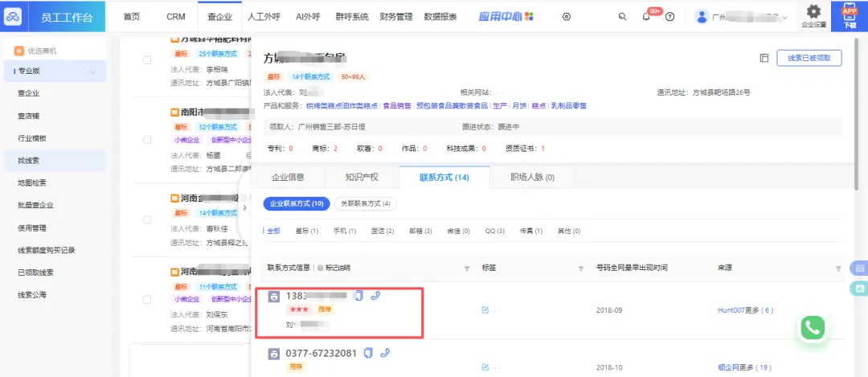The height and width of the screenshot is (377, 868).
Task: Click the cloud logo beside 员工工作台
Action: click(x=12, y=17)
